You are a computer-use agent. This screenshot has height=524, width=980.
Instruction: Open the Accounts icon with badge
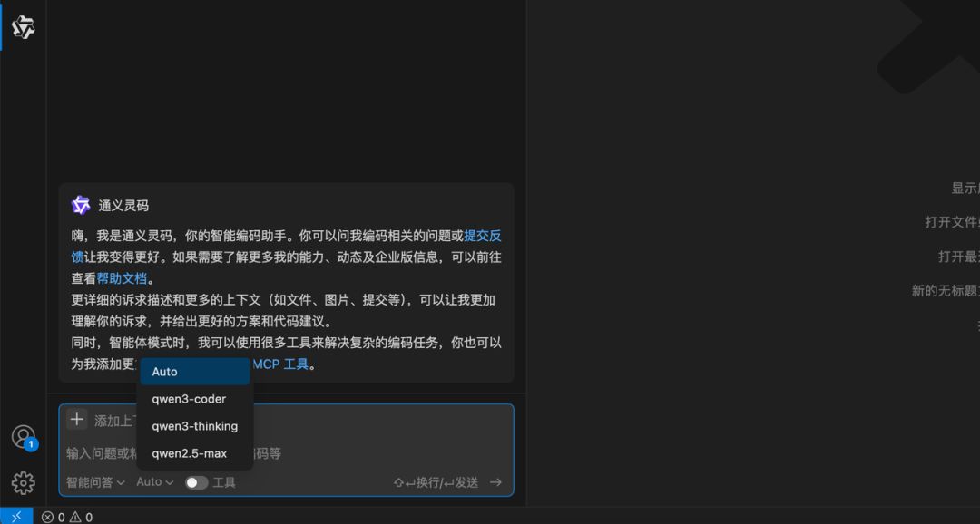(24, 437)
